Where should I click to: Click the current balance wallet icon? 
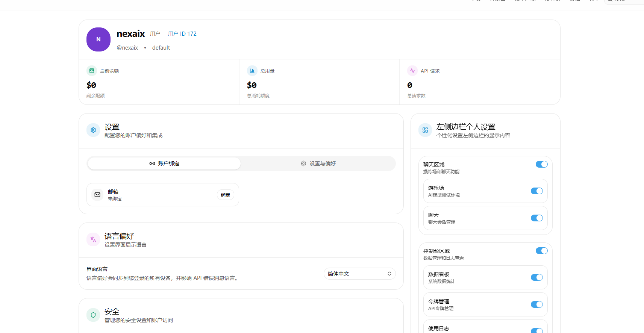(x=92, y=71)
